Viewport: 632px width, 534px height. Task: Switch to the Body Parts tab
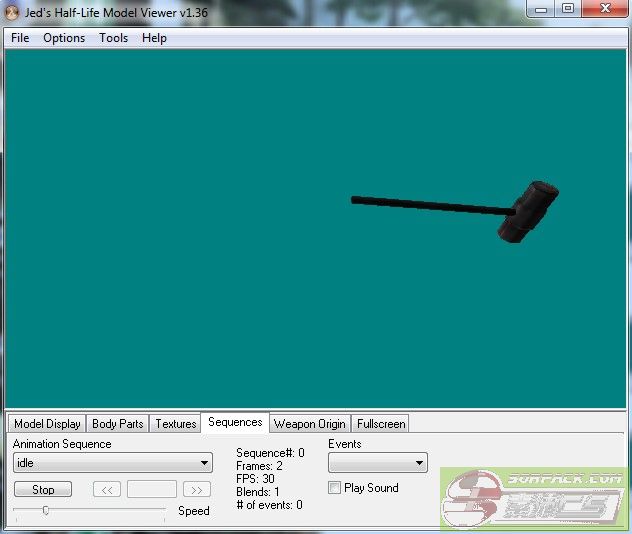[118, 424]
